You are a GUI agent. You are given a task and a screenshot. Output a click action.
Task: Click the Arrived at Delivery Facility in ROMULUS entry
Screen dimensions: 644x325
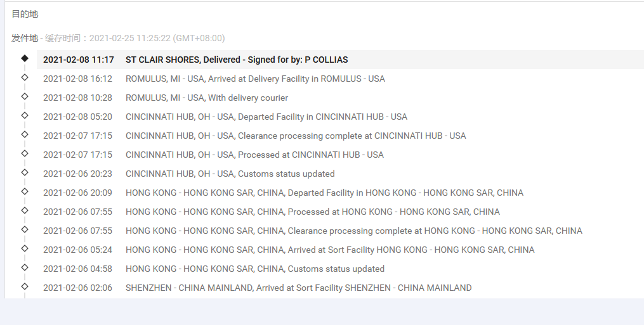tap(255, 79)
